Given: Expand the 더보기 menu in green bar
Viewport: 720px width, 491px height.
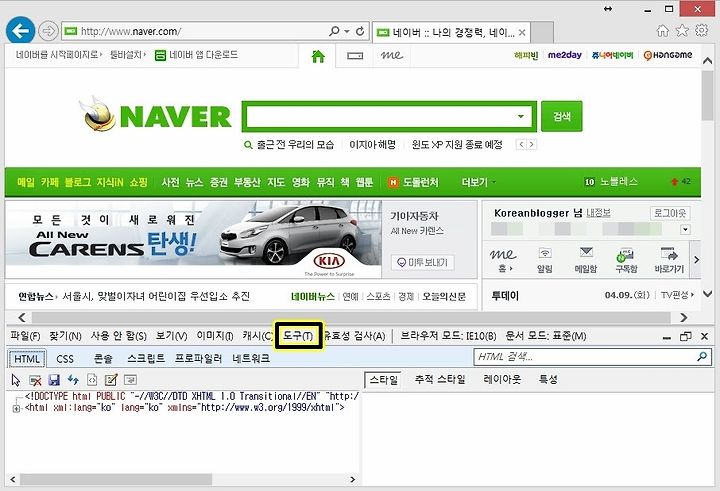Looking at the screenshot, I should (x=478, y=182).
